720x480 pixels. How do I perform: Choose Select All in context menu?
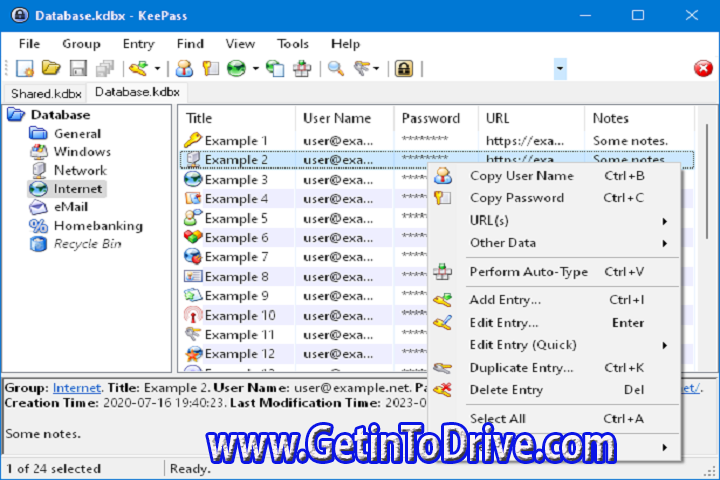[x=554, y=419]
